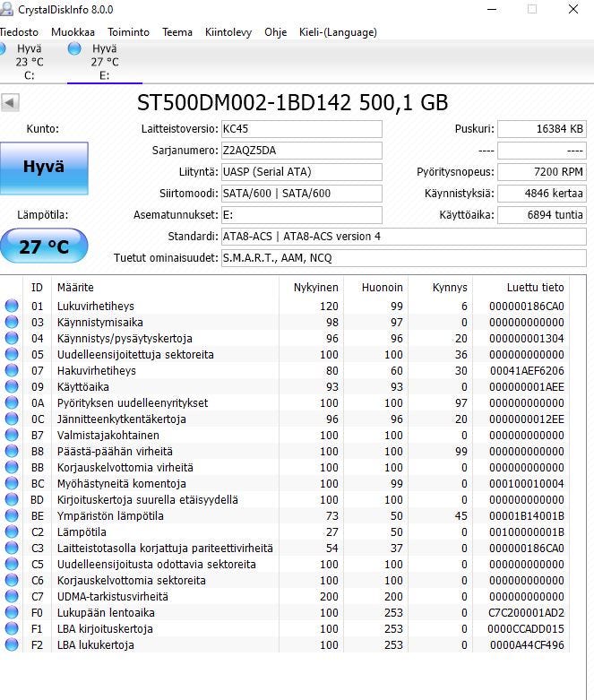The image size is (594, 700).
Task: Click status orb for C6 Korjauskelvottomia sektoreita
Action: pos(12,580)
